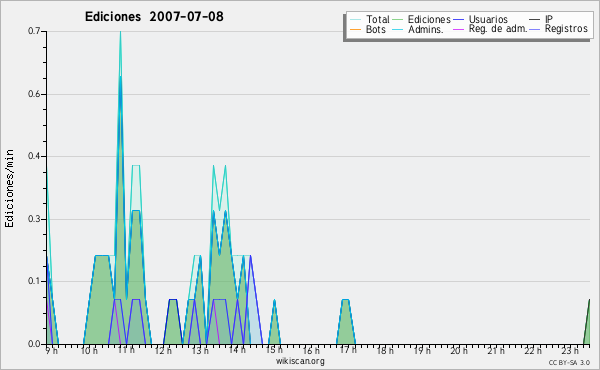600x370 pixels.
Task: Click the '22 h' x-axis label
Action: (533, 350)
